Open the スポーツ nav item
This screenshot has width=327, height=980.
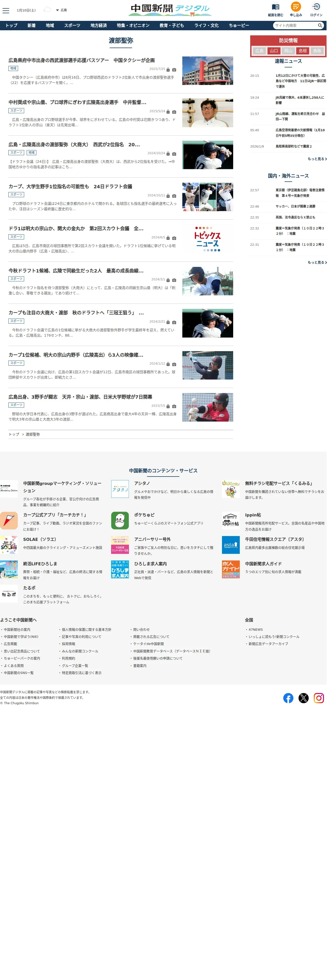pos(72,25)
